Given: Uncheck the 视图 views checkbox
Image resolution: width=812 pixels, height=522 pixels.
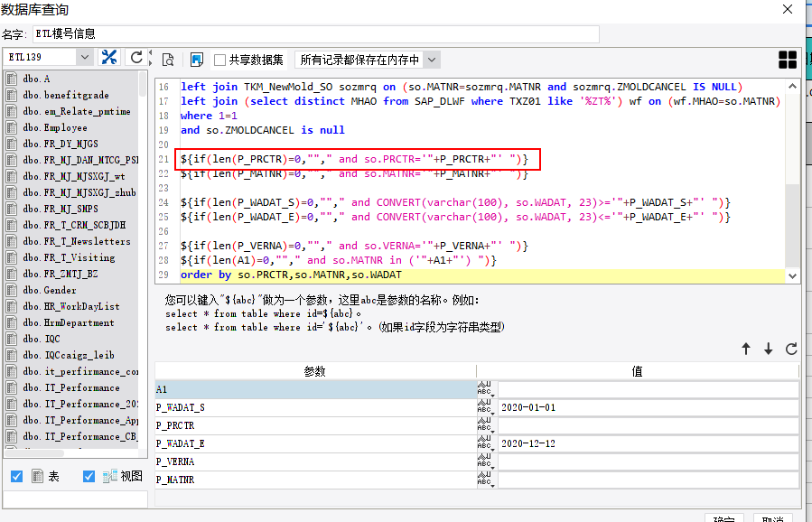Looking at the screenshot, I should click(89, 476).
